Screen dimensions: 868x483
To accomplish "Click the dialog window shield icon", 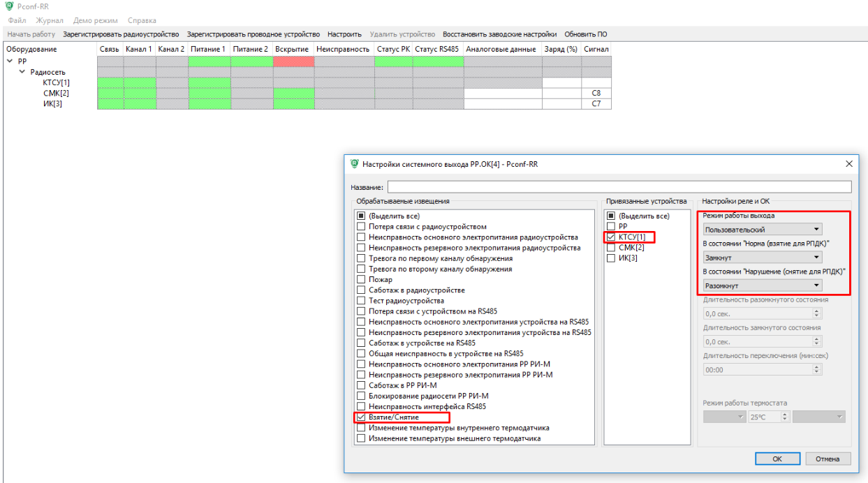I will point(354,164).
